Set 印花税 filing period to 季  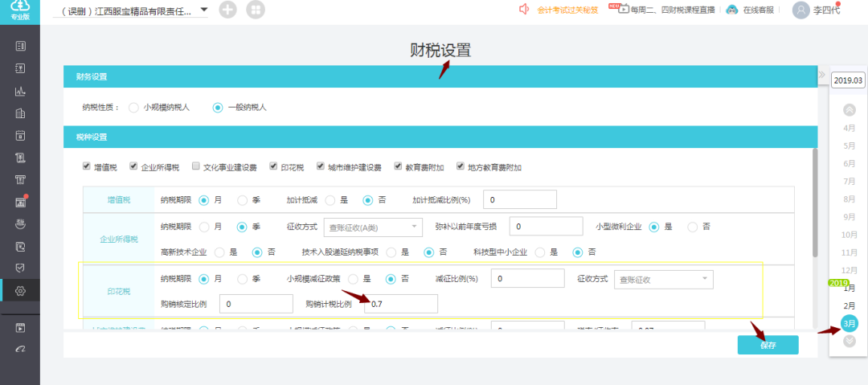click(243, 279)
